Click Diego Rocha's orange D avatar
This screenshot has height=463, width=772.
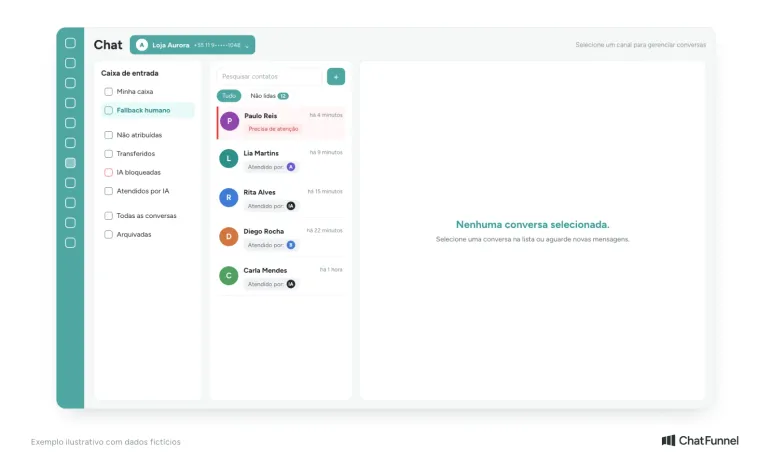(x=228, y=236)
